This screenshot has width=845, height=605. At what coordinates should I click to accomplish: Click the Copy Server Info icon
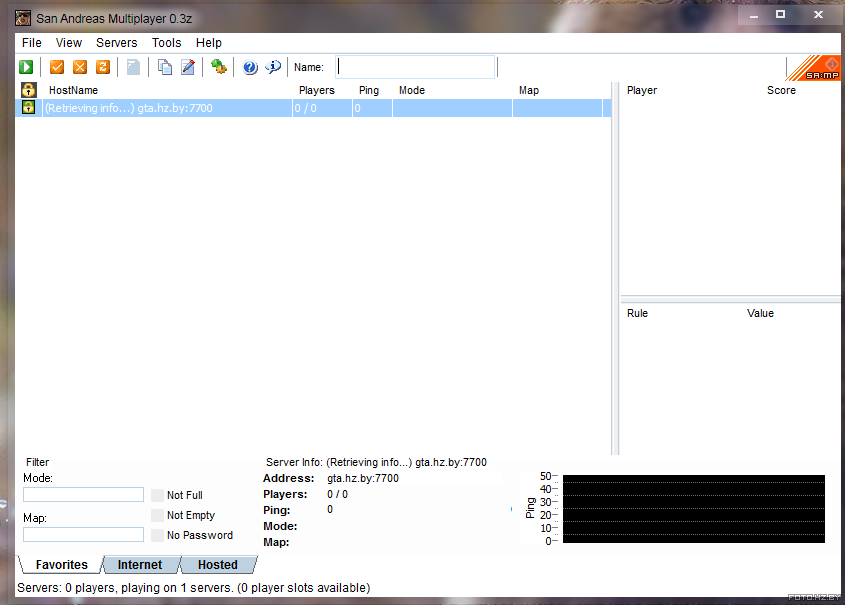coord(164,67)
